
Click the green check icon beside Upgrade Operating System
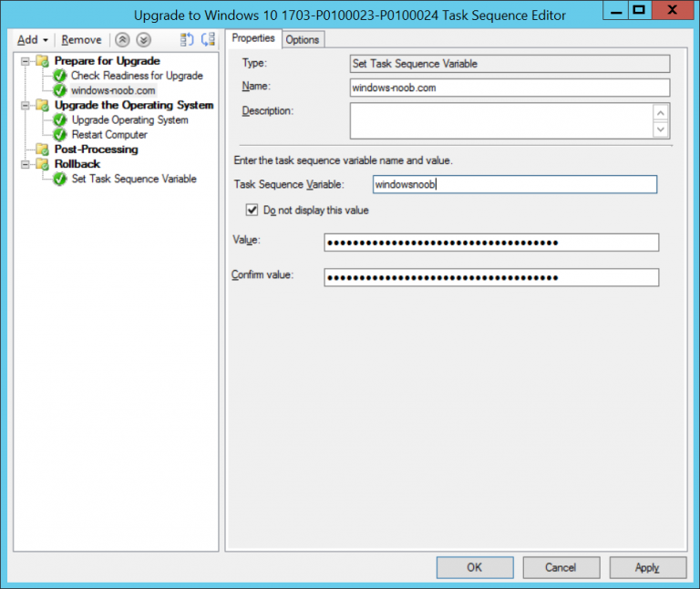point(60,120)
